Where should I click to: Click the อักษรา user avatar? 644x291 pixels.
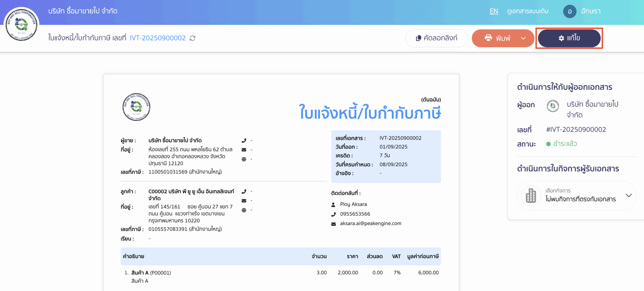pyautogui.click(x=570, y=11)
